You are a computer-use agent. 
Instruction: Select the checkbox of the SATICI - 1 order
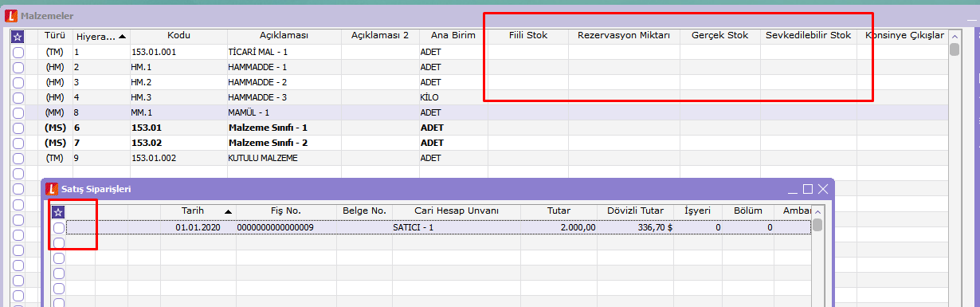tap(58, 228)
